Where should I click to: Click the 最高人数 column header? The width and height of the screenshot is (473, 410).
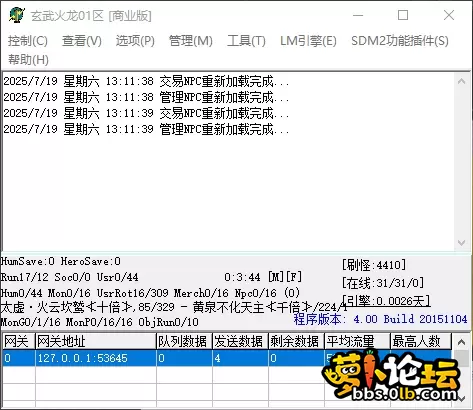coord(421,341)
